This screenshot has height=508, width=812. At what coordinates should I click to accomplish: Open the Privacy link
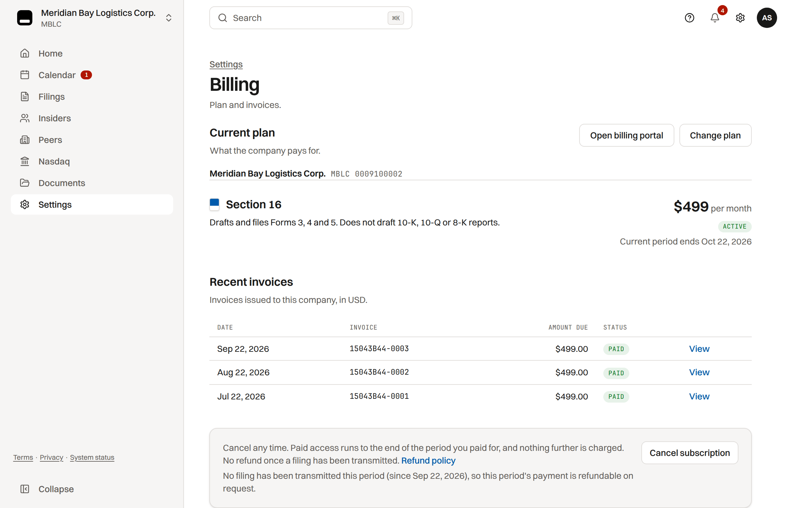click(51, 457)
